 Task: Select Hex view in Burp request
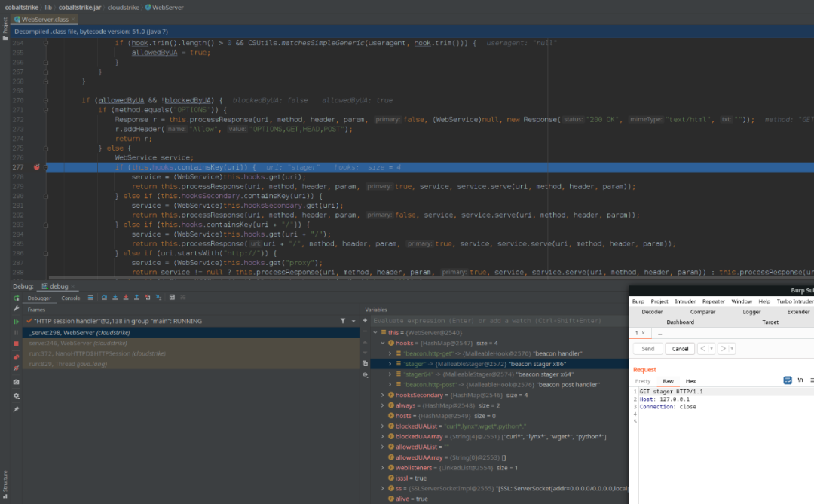click(690, 381)
